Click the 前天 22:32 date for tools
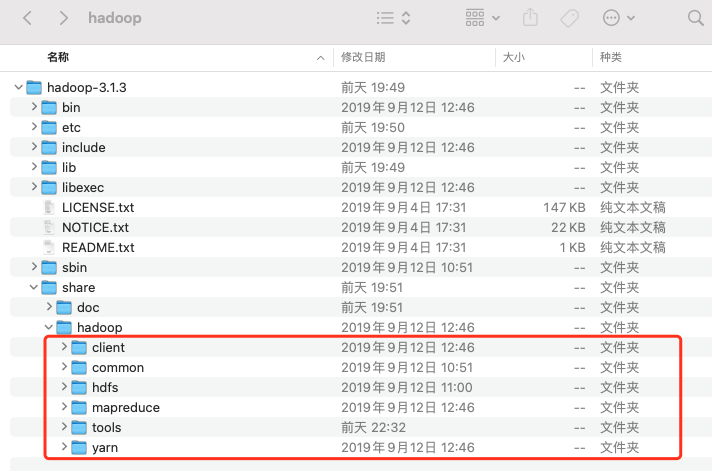 pos(373,427)
